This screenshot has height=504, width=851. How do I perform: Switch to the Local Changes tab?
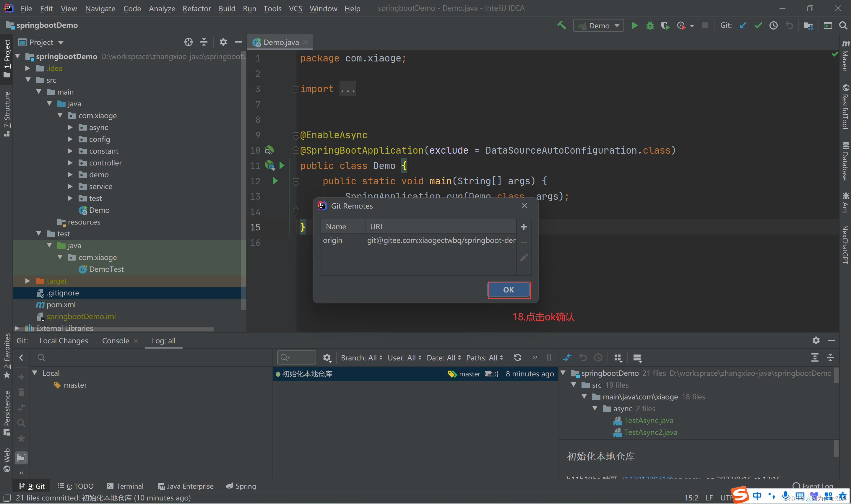click(x=64, y=341)
